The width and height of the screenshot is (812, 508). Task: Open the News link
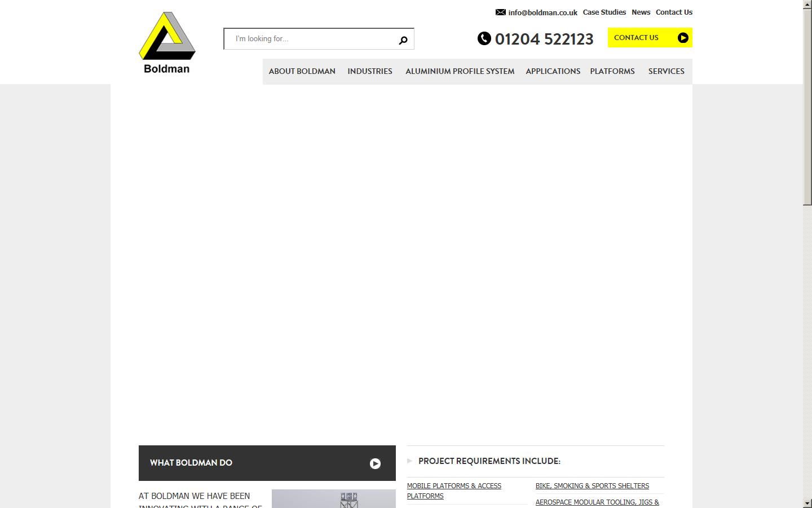point(641,12)
